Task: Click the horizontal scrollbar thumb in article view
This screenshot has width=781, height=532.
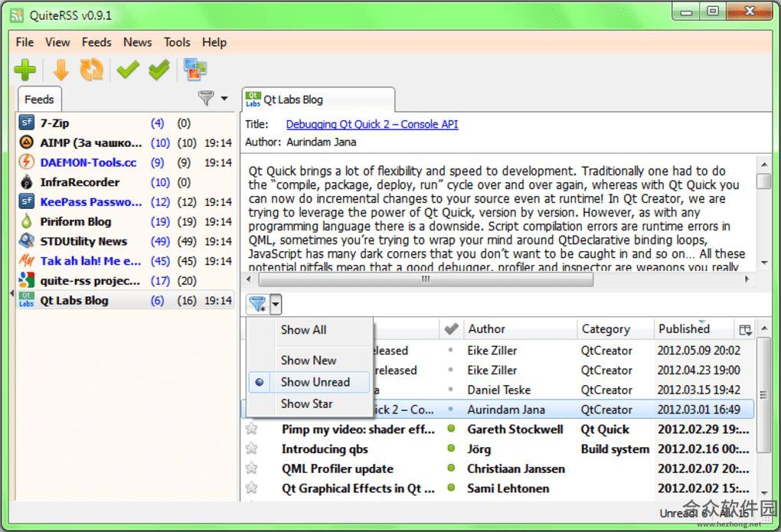Action: click(x=425, y=279)
